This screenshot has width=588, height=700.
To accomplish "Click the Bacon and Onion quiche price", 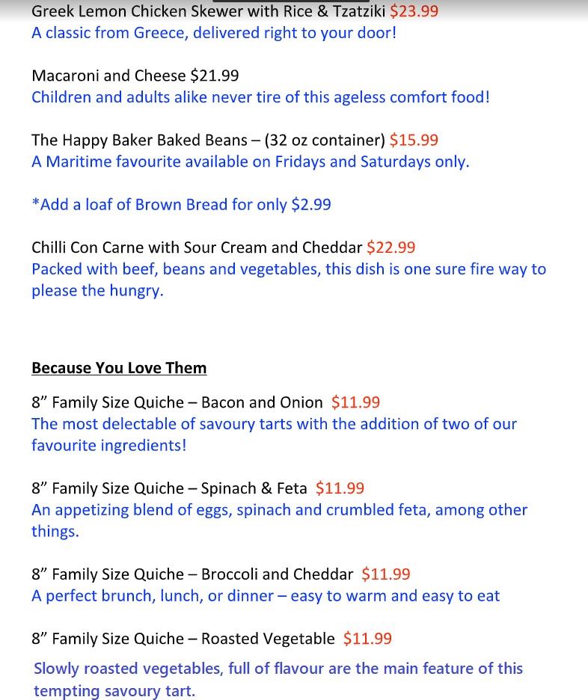I will click(355, 402).
